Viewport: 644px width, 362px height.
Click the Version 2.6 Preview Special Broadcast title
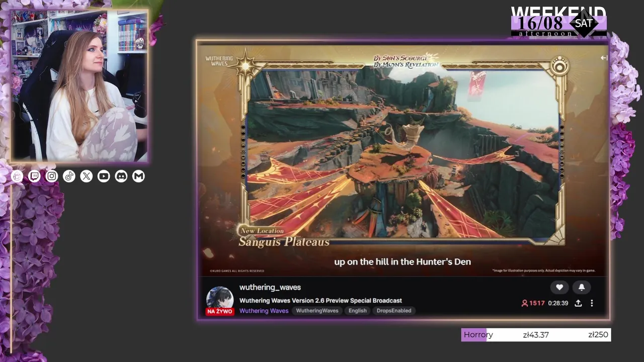(x=320, y=301)
